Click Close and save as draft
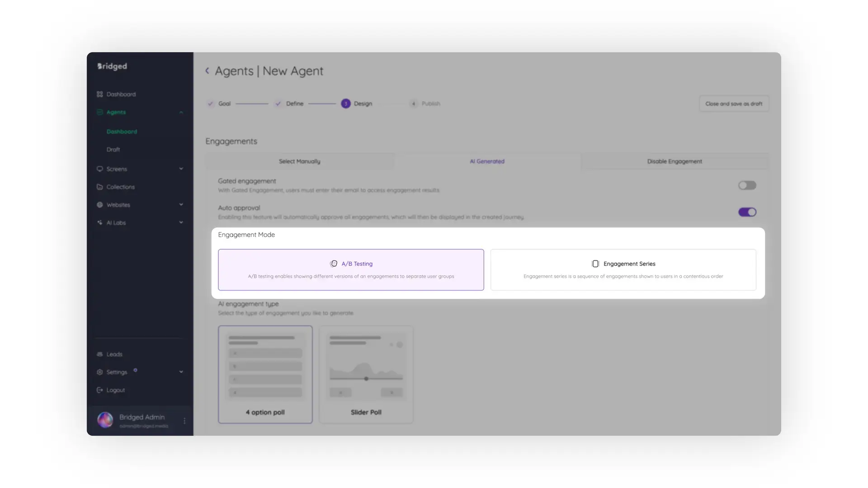 pyautogui.click(x=734, y=103)
